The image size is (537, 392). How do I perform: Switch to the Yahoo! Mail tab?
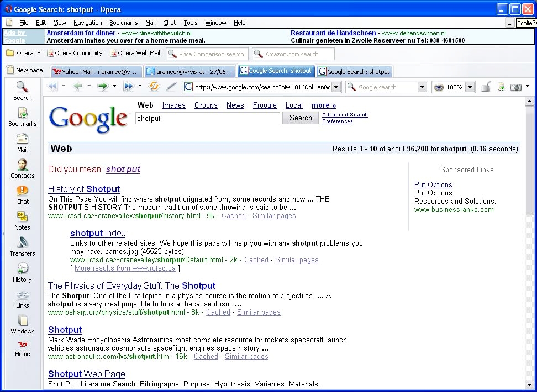pyautogui.click(x=96, y=72)
